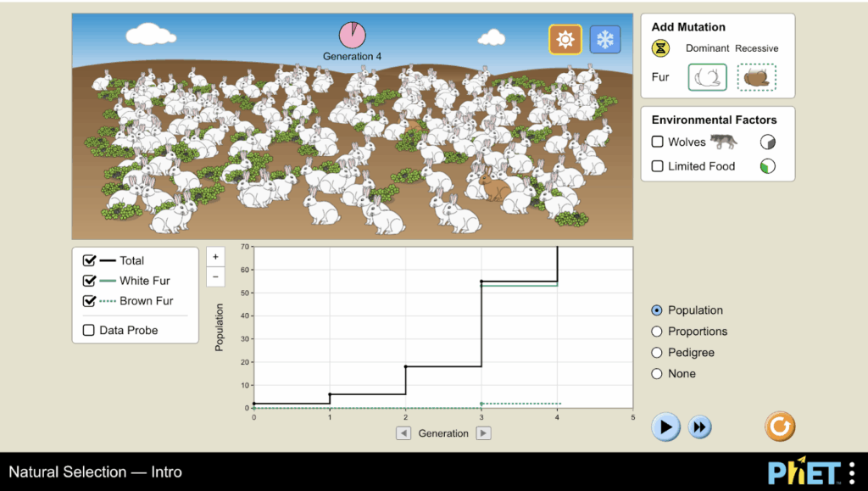This screenshot has height=491, width=868.
Task: Click the 'Generation 4' label
Action: coord(352,57)
